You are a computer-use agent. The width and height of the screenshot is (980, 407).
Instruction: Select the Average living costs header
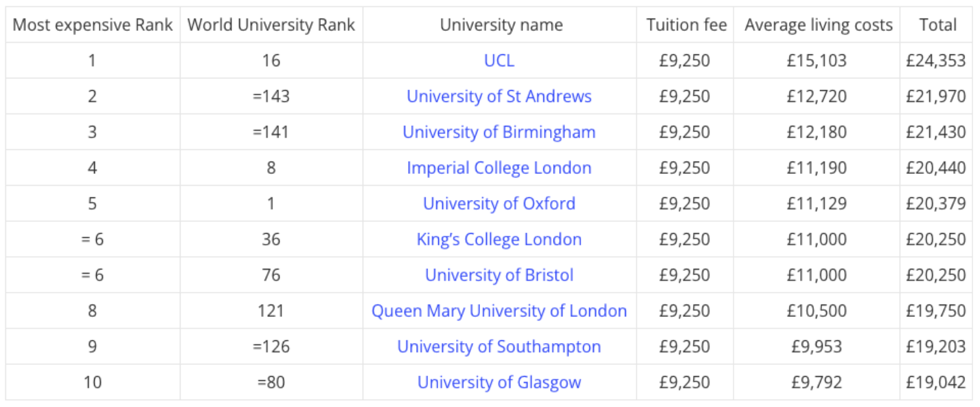click(819, 25)
